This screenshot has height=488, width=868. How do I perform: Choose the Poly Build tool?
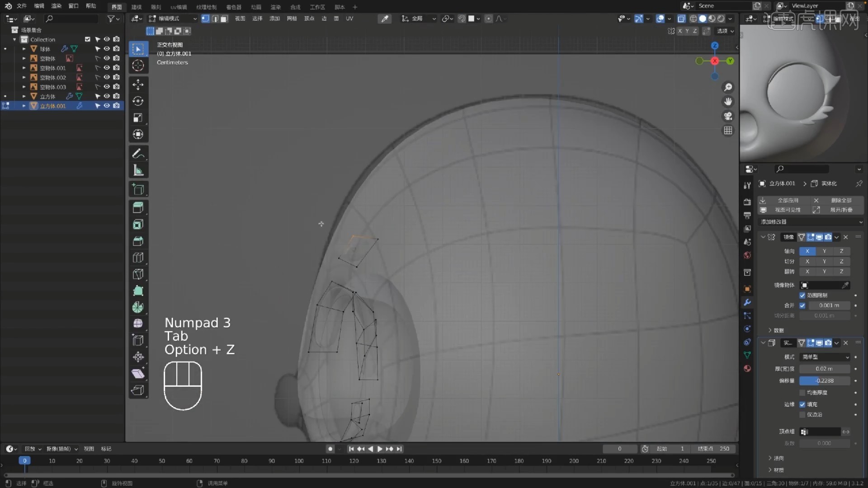coord(138,291)
